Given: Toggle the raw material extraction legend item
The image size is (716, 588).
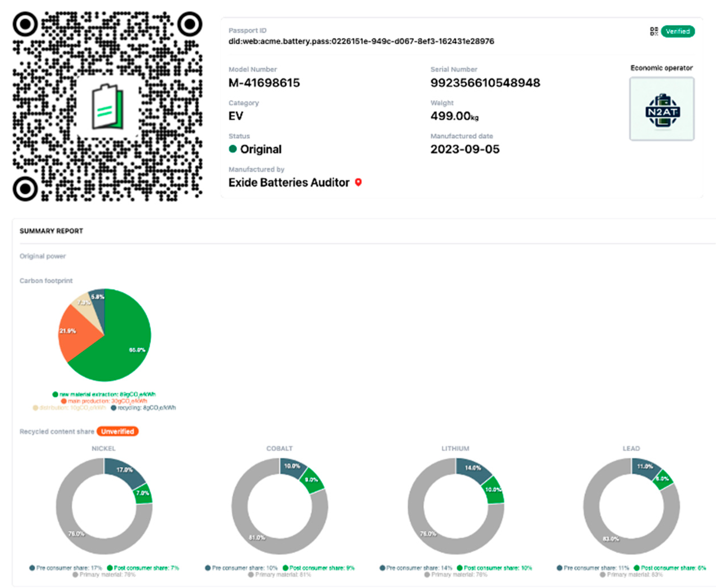Looking at the screenshot, I should click(104, 394).
